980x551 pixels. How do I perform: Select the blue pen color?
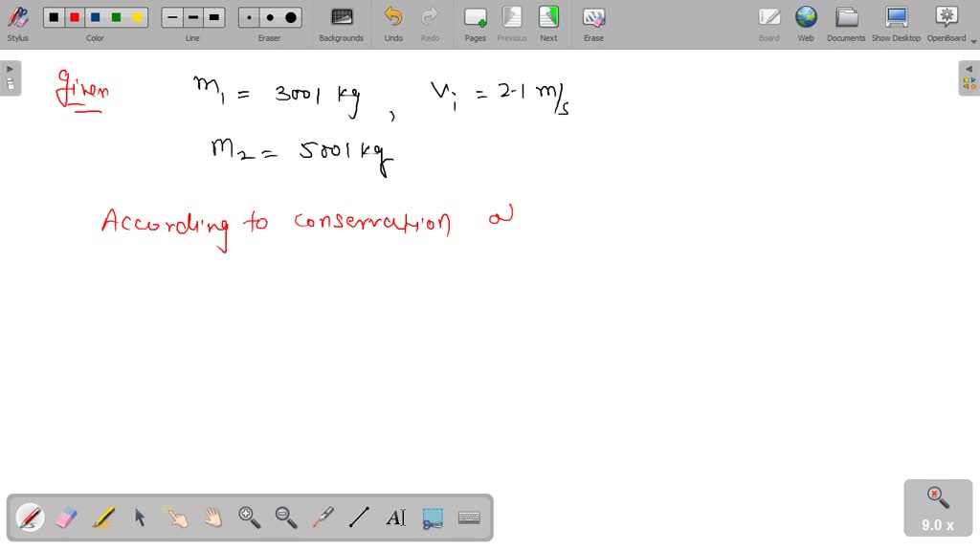tap(95, 17)
